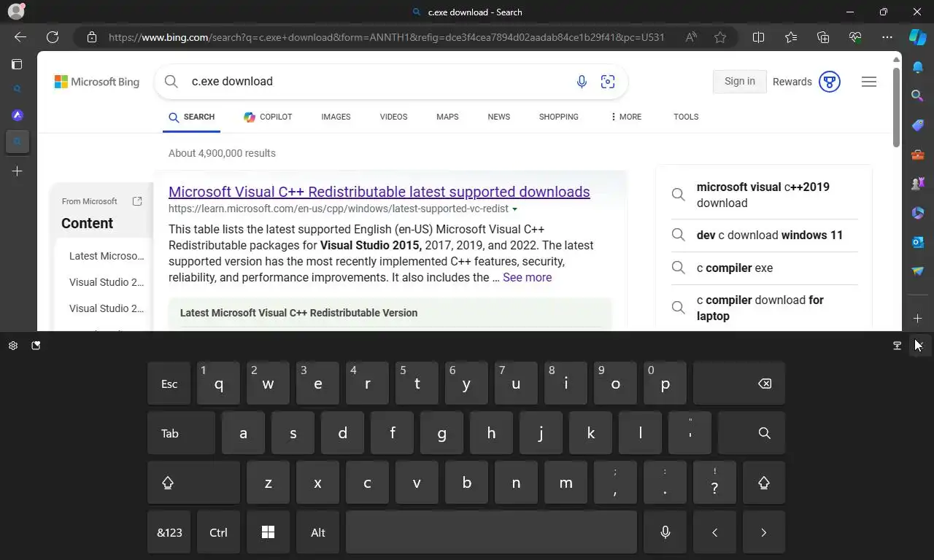934x560 pixels.
Task: Switch keyboard to &123 symbols layout
Action: click(169, 532)
